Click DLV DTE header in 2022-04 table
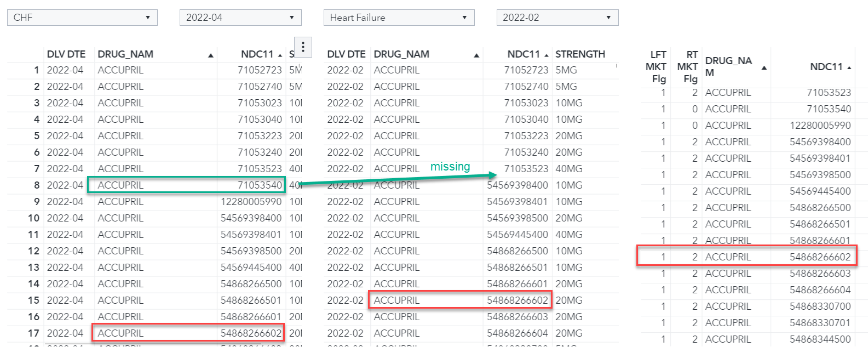This screenshot has height=358, width=868. (66, 54)
